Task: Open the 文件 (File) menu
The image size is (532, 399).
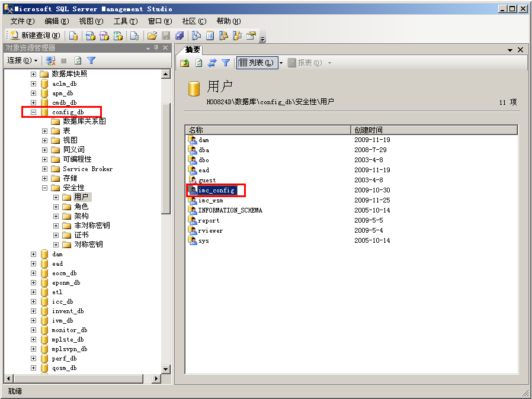Action: pos(23,21)
